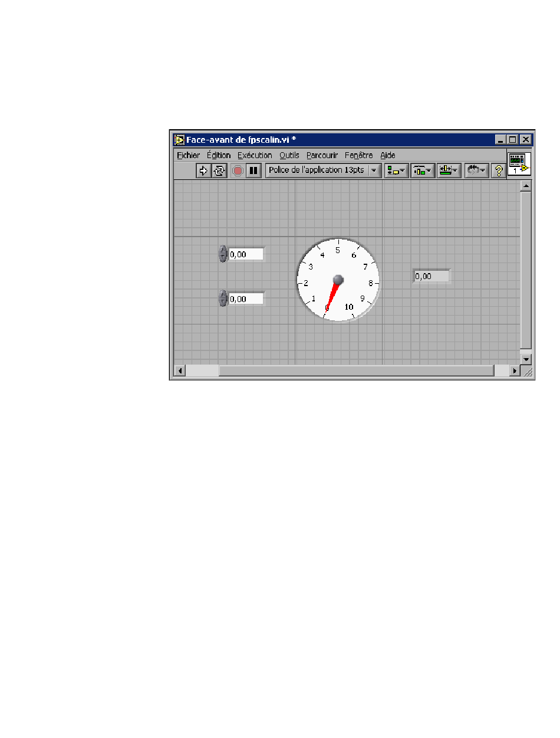Close the fpscalin.vi window
The height and width of the screenshot is (738, 560).
[x=525, y=140]
